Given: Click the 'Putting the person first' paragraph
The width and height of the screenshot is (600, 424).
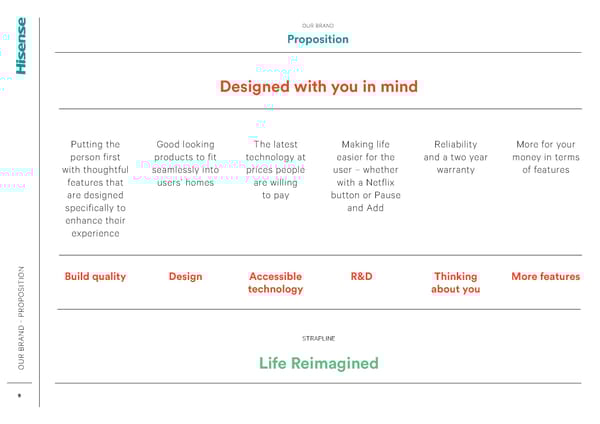Looking at the screenshot, I should tap(97, 189).
